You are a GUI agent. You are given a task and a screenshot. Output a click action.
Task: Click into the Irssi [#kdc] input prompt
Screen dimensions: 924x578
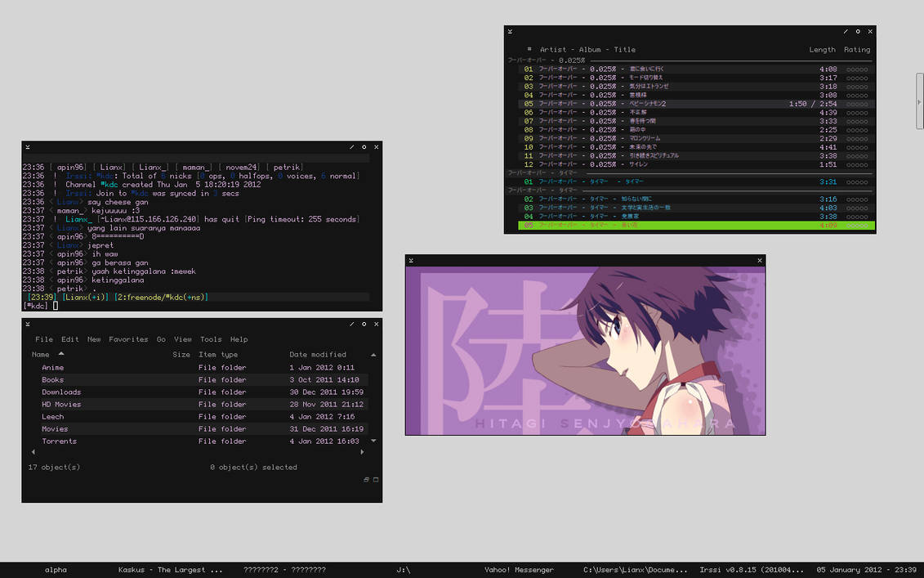click(x=56, y=306)
